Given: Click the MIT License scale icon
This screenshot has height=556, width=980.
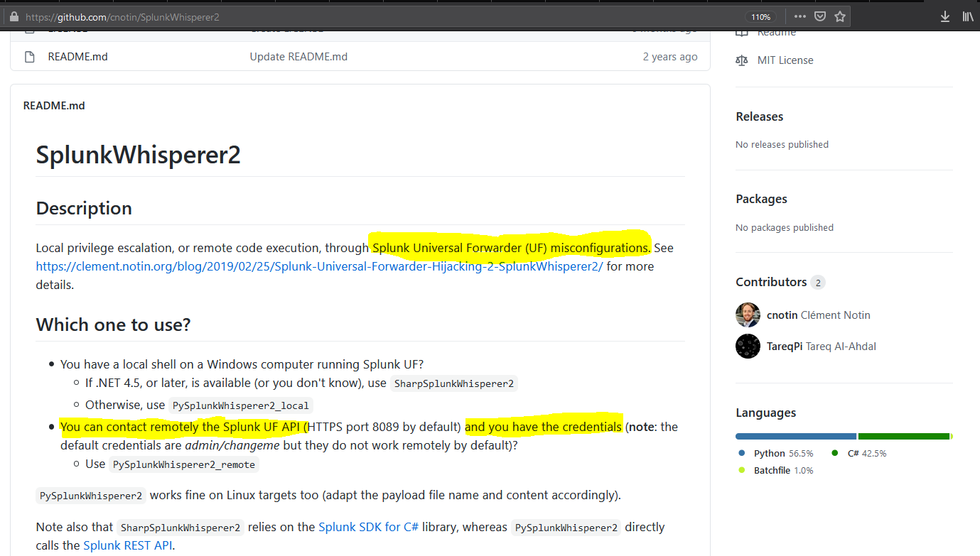Looking at the screenshot, I should coord(742,60).
